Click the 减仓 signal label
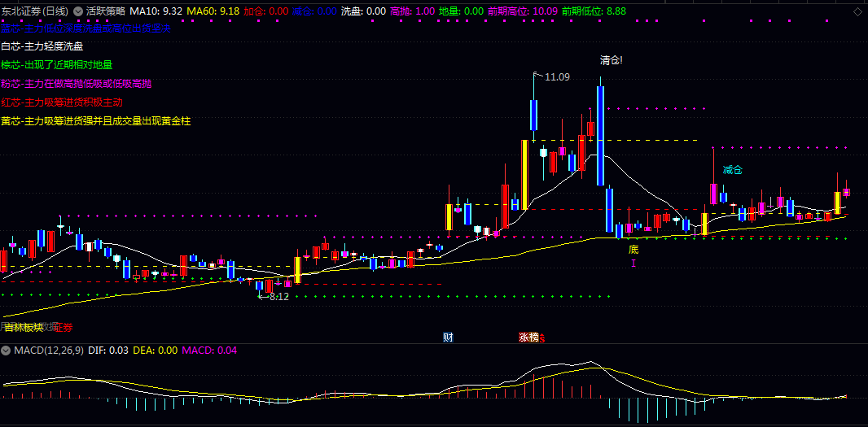The width and height of the screenshot is (868, 427). tap(732, 170)
